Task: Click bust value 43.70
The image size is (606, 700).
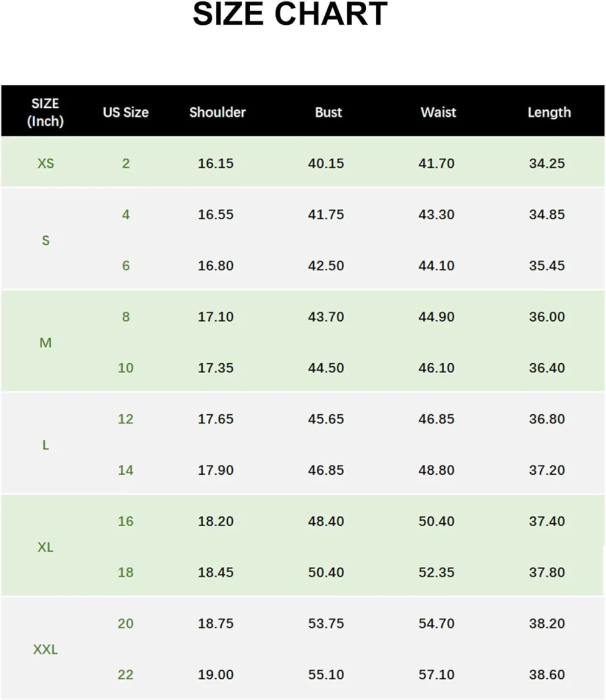Action: [x=326, y=317]
